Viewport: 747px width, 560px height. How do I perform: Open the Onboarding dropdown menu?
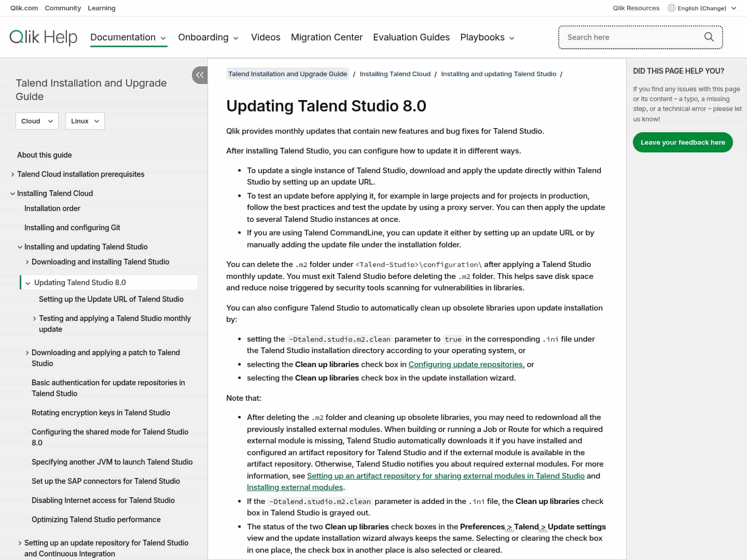[209, 37]
